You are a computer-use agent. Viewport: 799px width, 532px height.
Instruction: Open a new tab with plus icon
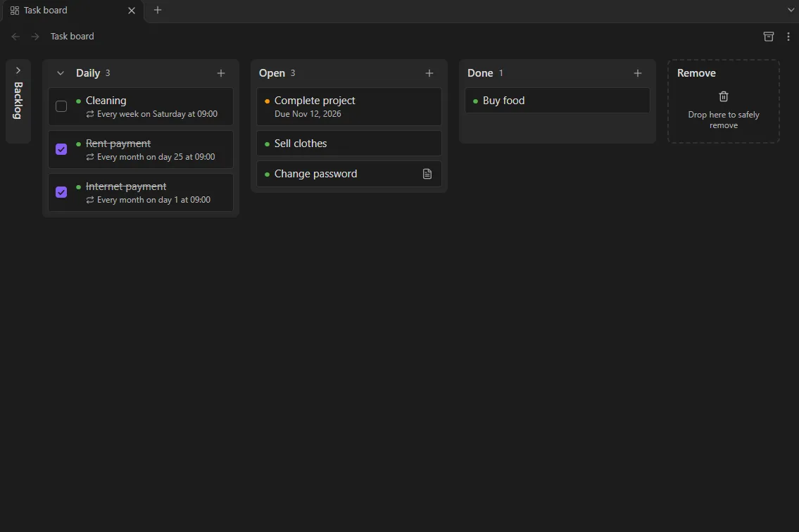click(158, 10)
